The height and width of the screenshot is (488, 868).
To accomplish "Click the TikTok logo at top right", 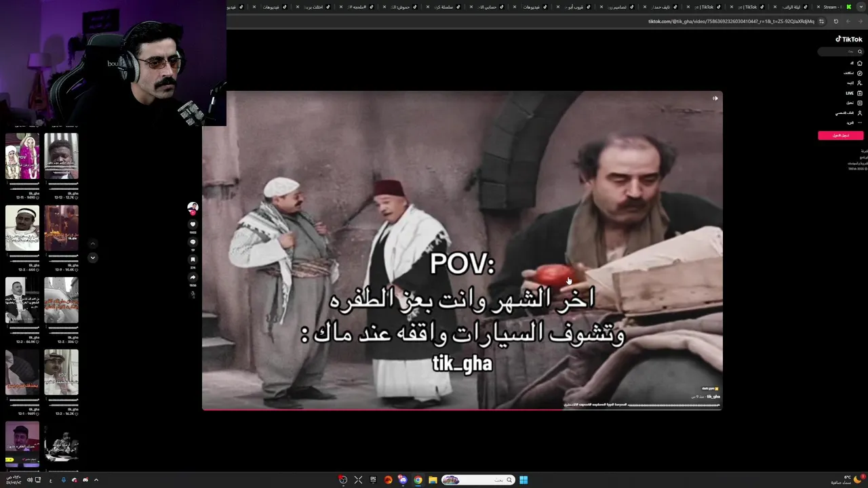I will click(849, 39).
